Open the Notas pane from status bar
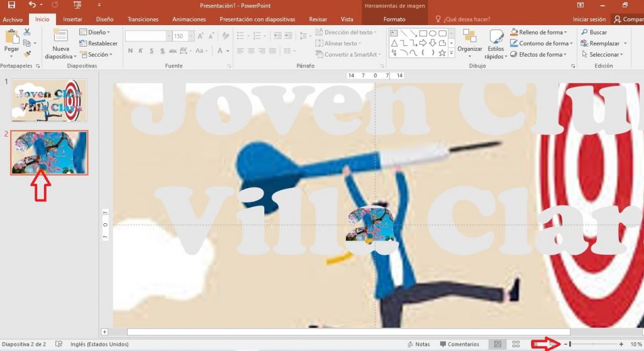This screenshot has height=351, width=644. click(418, 344)
